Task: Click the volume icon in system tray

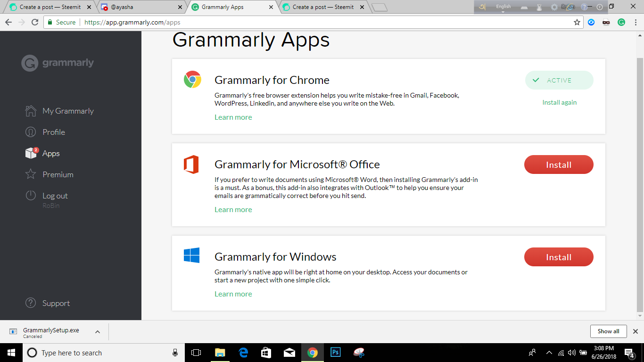Action: pos(572,353)
